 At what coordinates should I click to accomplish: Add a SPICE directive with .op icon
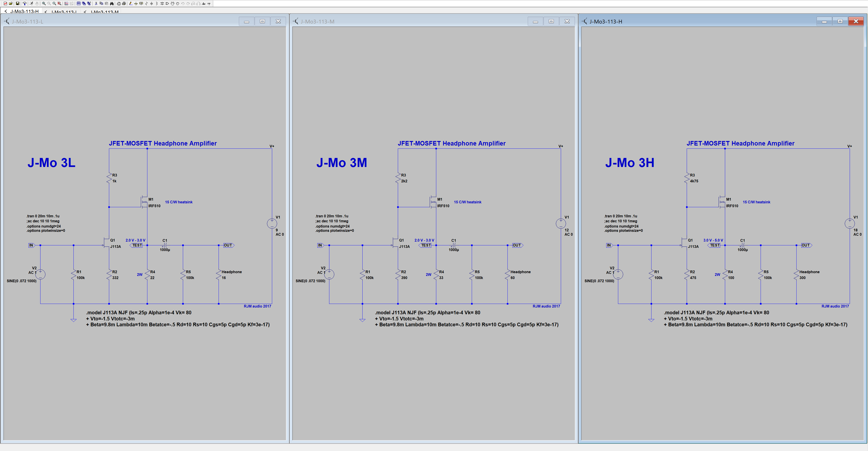coord(209,3)
